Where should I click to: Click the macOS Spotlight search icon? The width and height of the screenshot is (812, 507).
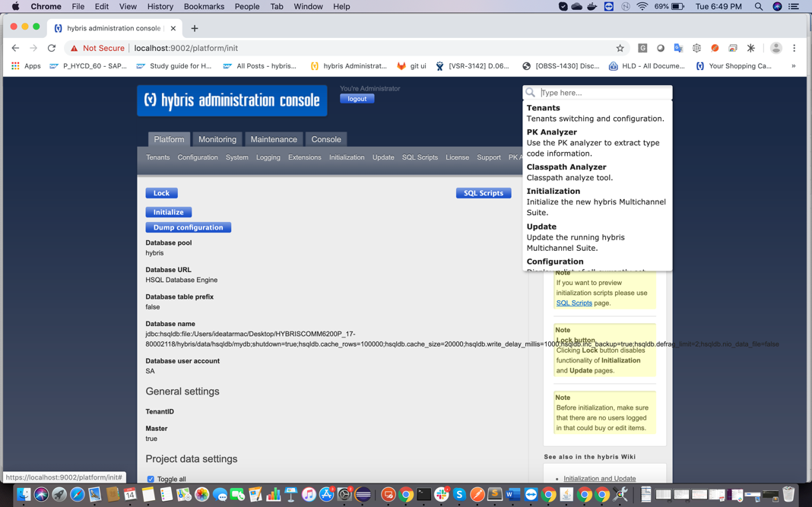(758, 7)
